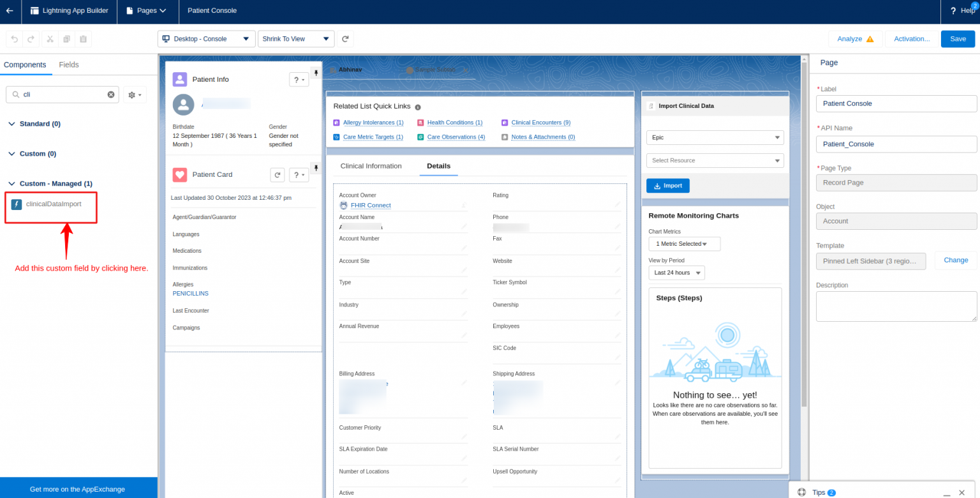This screenshot has height=498, width=980.
Task: Open the Shrink To View dropdown
Action: click(296, 39)
